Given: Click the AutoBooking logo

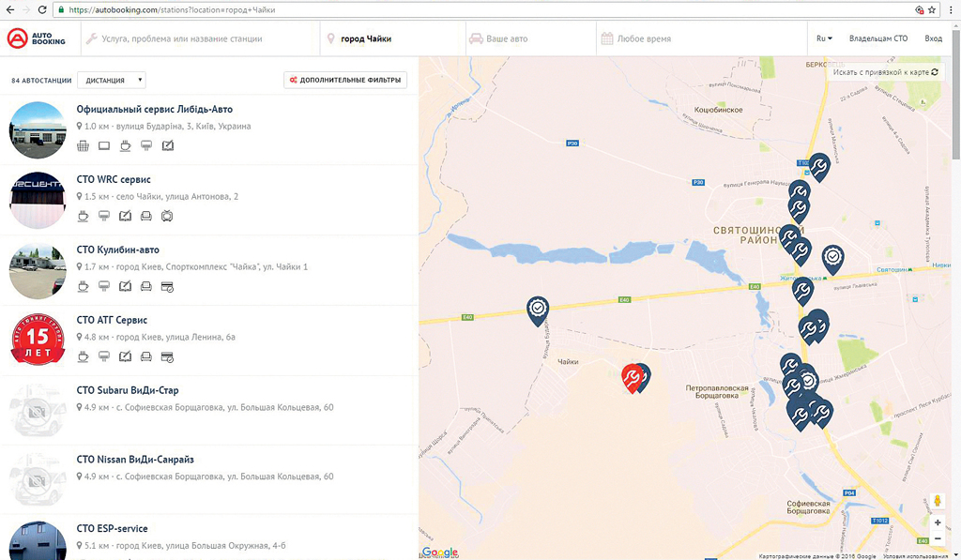Looking at the screenshot, I should pyautogui.click(x=37, y=38).
